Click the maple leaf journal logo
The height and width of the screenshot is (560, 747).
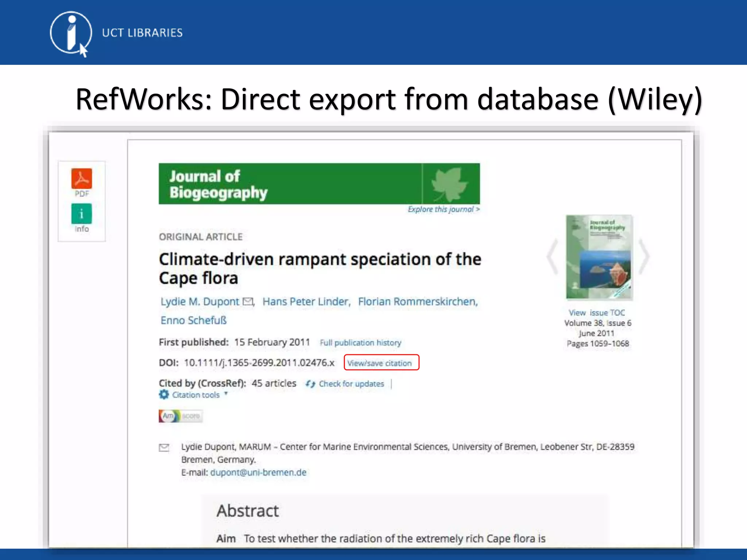click(449, 184)
